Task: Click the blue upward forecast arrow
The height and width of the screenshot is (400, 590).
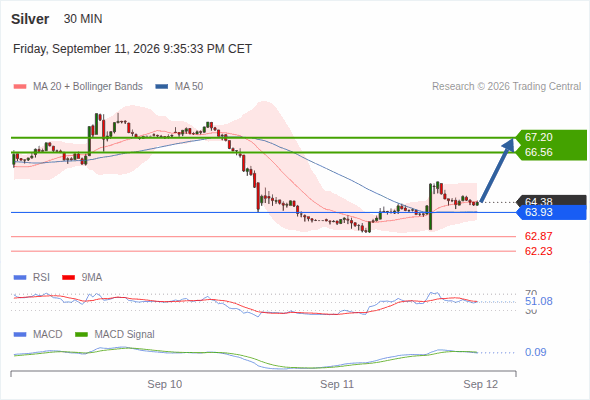Action: [497, 170]
